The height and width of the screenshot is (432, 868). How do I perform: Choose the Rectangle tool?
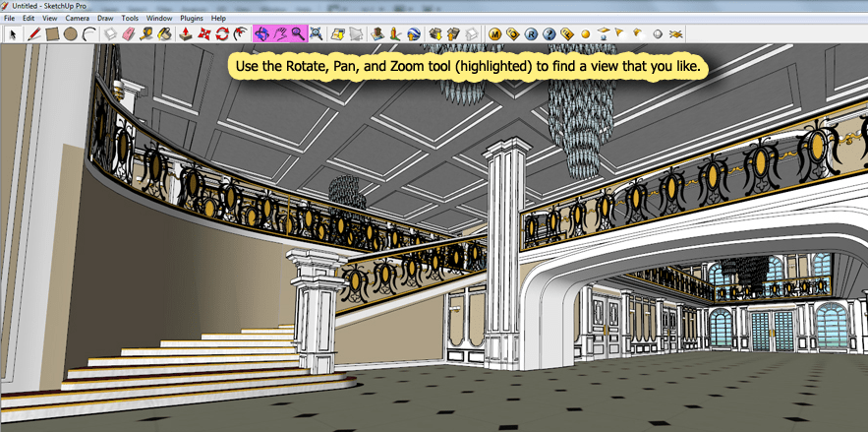pos(52,34)
